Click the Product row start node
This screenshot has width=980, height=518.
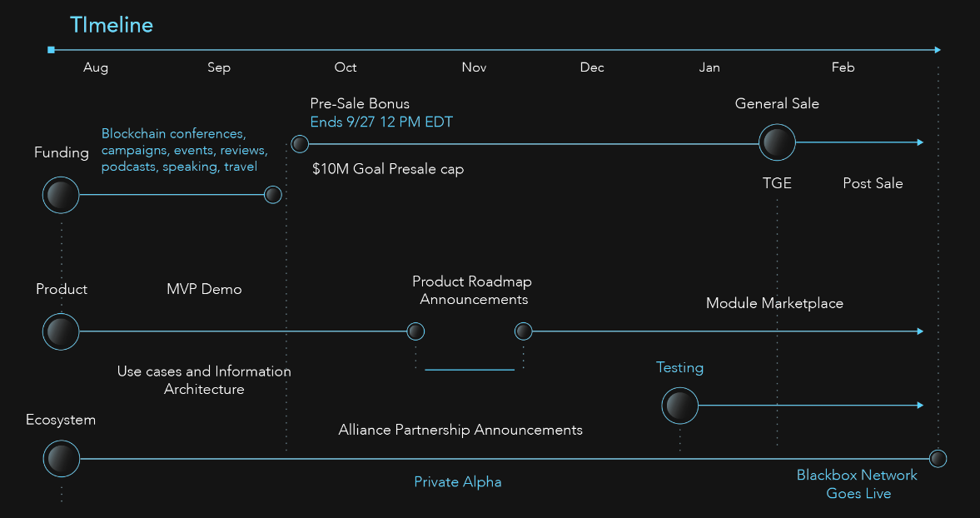pyautogui.click(x=61, y=331)
